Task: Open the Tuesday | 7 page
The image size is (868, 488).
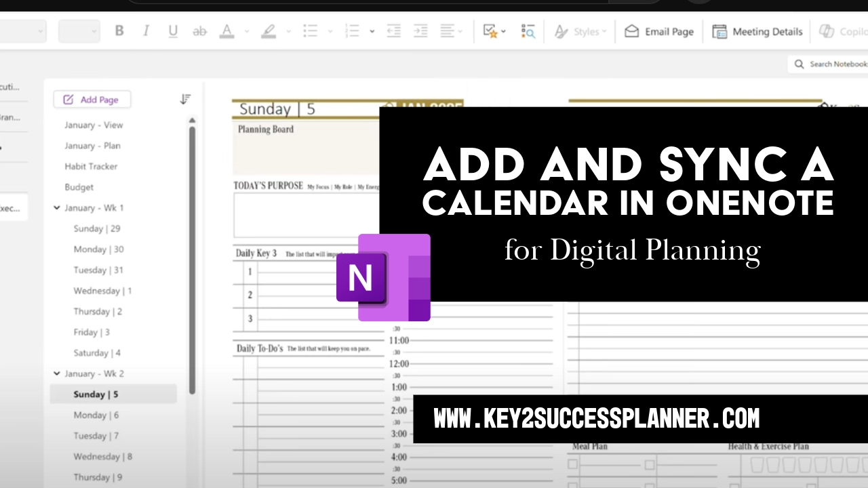Action: point(96,436)
